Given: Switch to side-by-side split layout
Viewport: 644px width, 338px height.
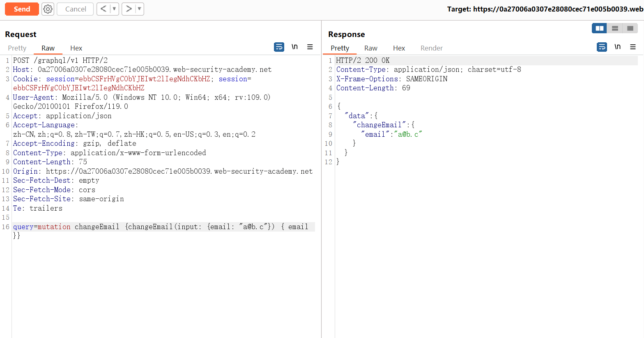Looking at the screenshot, I should coord(599,28).
